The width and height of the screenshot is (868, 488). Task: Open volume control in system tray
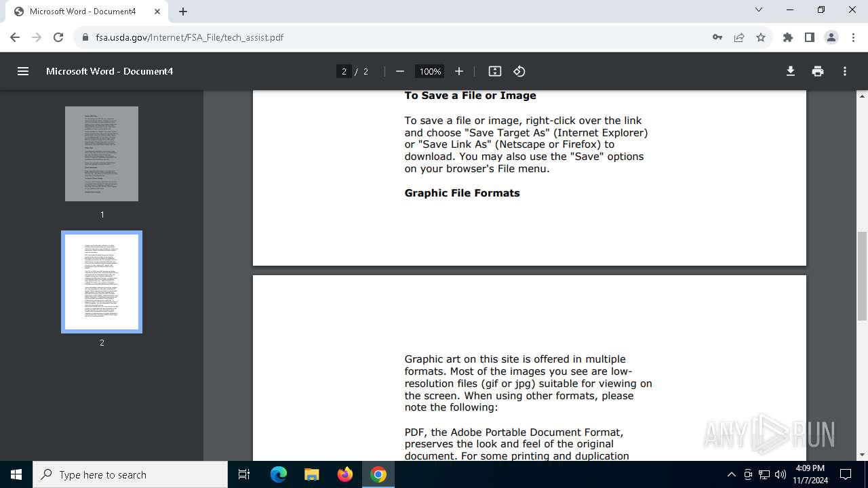click(x=781, y=474)
